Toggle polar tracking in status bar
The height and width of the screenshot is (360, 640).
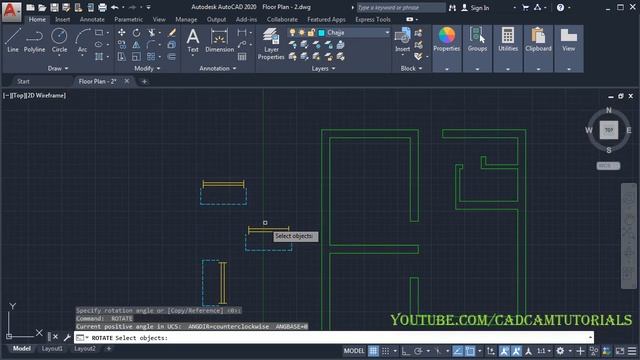418,351
